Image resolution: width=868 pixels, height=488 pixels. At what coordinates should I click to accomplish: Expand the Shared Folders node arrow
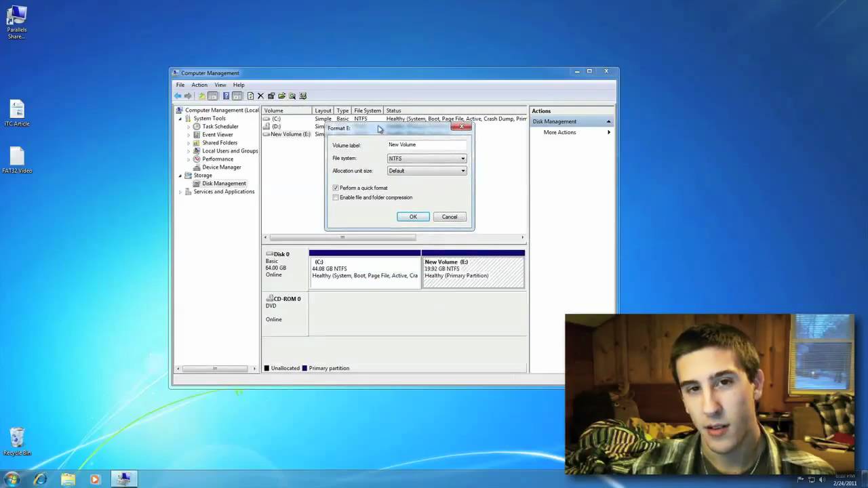click(x=189, y=143)
